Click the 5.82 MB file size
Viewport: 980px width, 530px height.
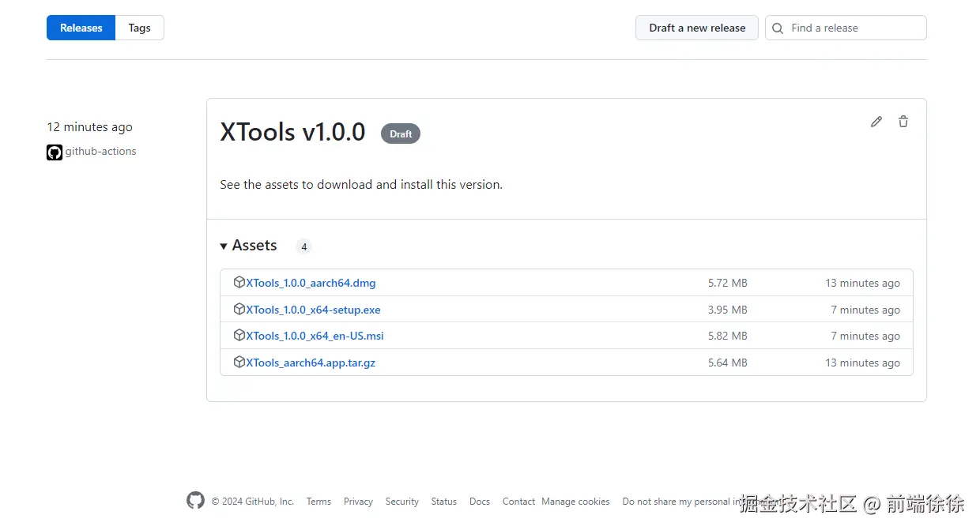click(728, 336)
